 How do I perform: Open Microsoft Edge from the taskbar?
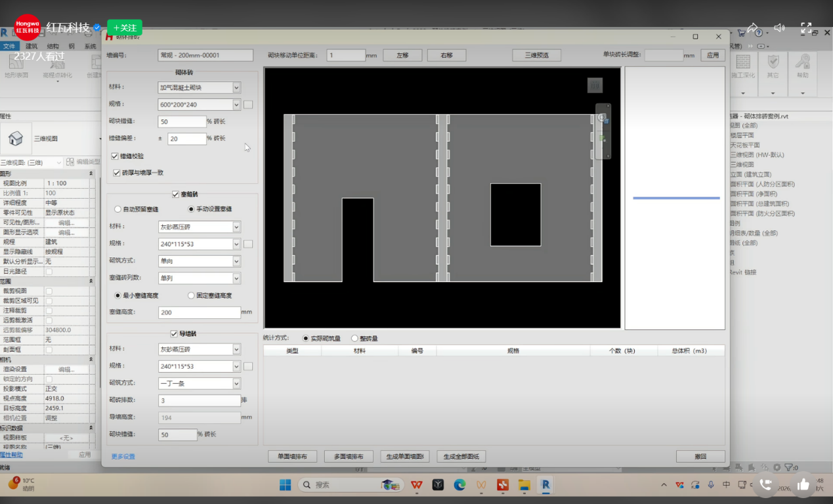(x=459, y=485)
